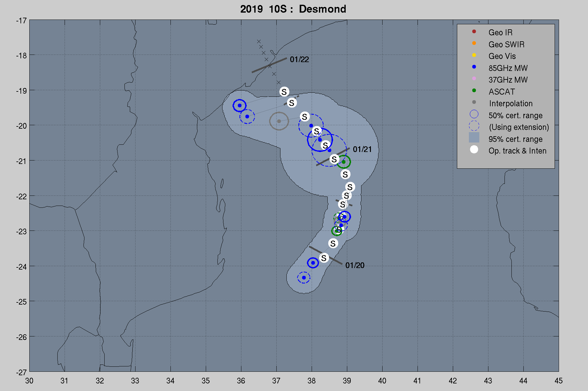Screen dimensions: 588x391
Task: Click the orange Geo SWIR legend dot
Action: (474, 43)
